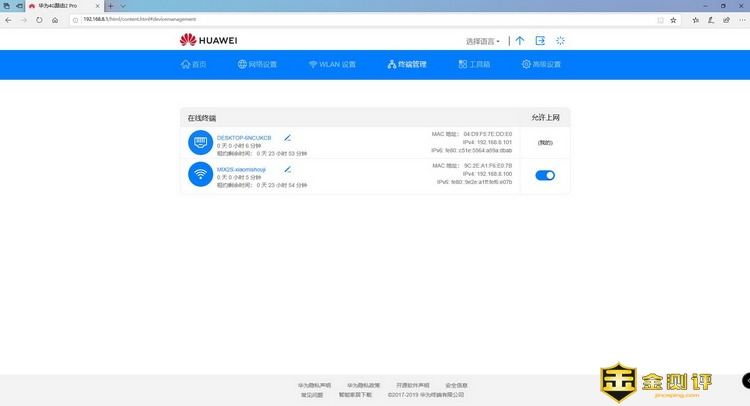Open the 首页 home tab
750x406 pixels.
[x=193, y=65]
